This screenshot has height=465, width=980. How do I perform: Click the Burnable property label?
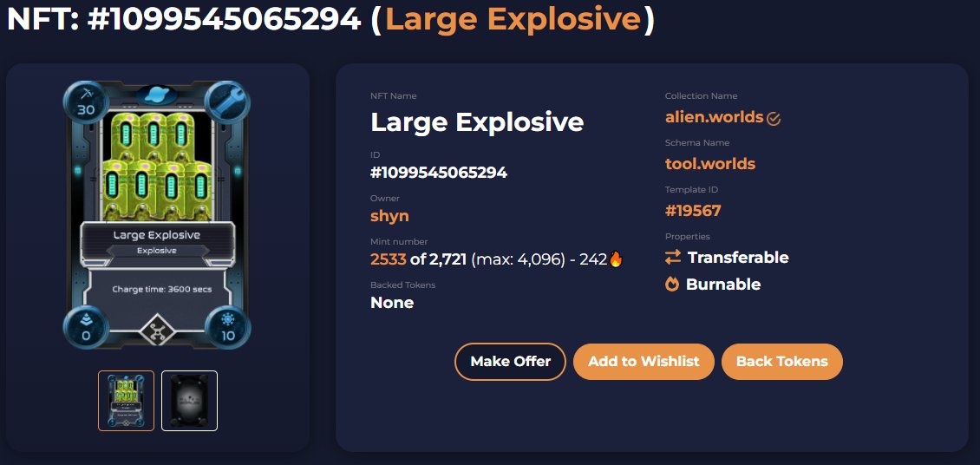pos(723,285)
